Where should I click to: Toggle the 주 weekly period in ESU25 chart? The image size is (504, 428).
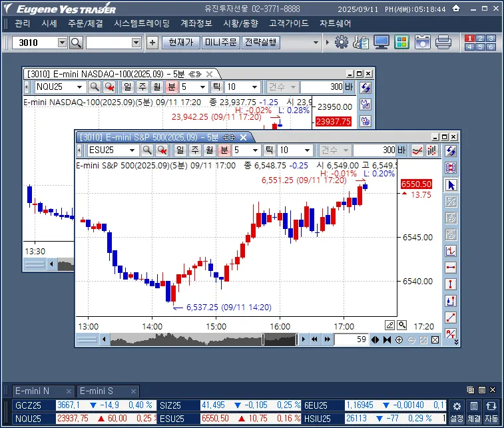pos(195,150)
